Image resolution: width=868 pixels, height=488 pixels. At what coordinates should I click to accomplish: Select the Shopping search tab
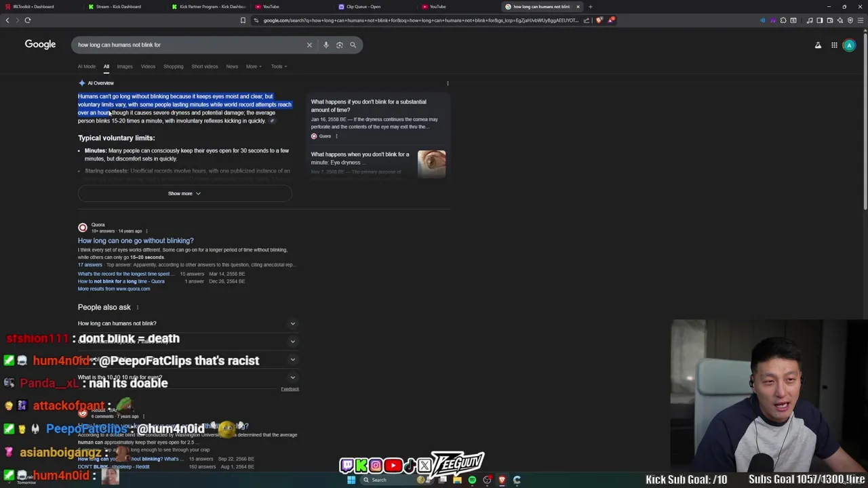click(173, 66)
